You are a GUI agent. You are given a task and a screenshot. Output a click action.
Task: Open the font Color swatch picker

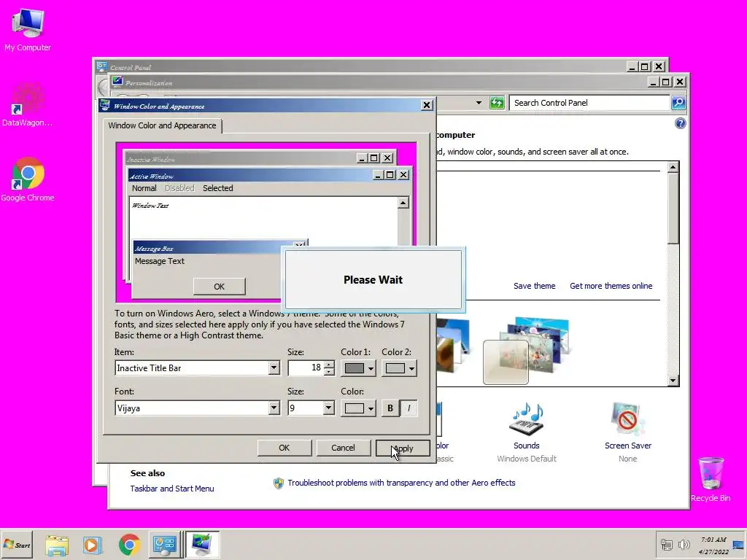pos(358,408)
